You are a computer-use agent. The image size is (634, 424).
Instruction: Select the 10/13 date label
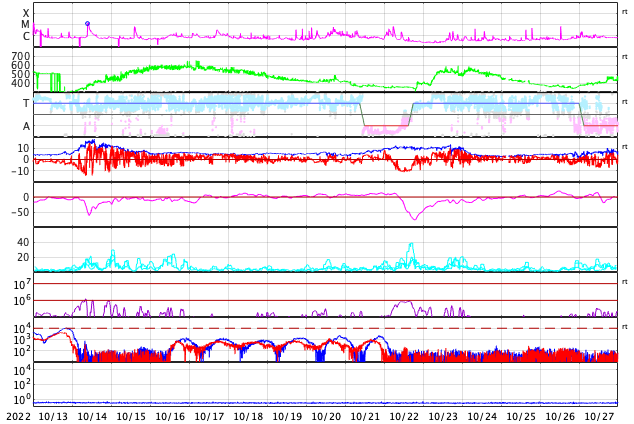click(53, 416)
